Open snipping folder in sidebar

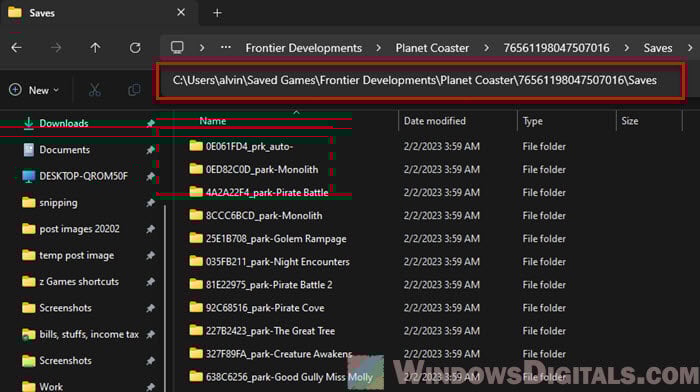tap(58, 203)
